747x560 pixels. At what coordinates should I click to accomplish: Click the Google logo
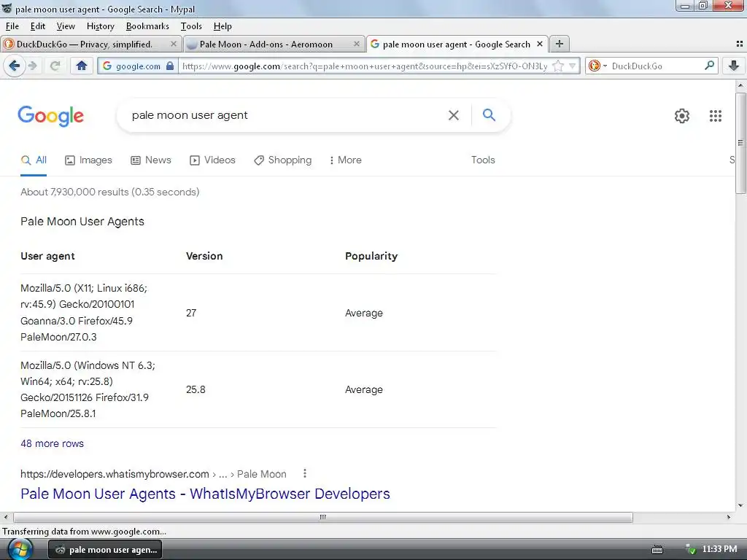(x=50, y=116)
